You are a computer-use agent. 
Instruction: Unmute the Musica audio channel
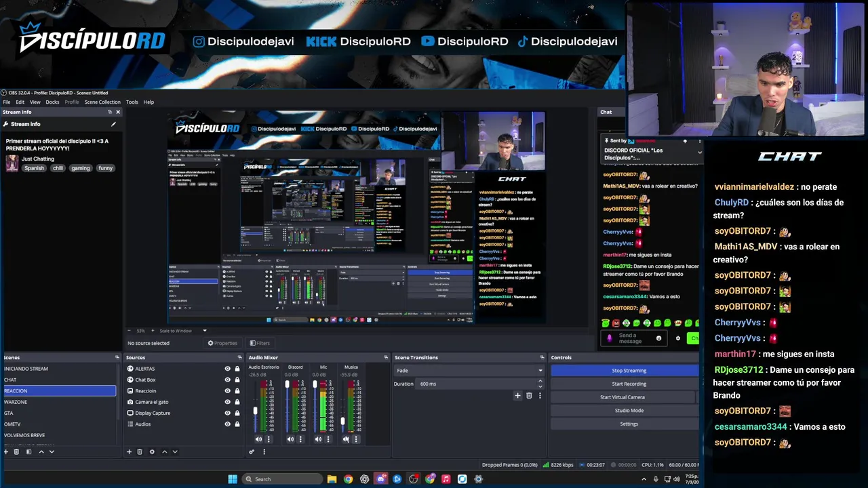click(x=346, y=439)
